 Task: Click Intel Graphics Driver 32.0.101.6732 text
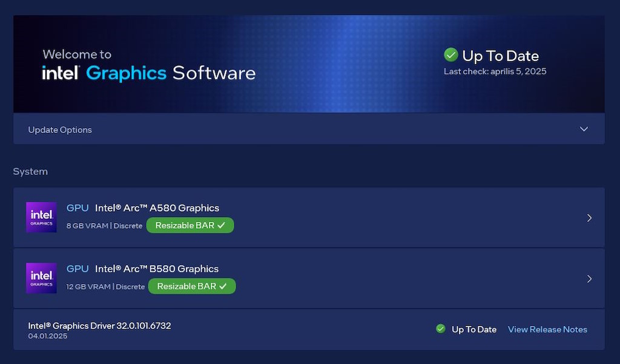(99, 326)
